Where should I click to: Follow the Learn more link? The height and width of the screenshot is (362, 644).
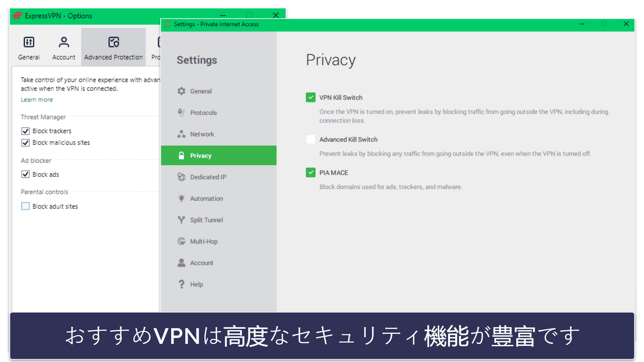(x=37, y=100)
